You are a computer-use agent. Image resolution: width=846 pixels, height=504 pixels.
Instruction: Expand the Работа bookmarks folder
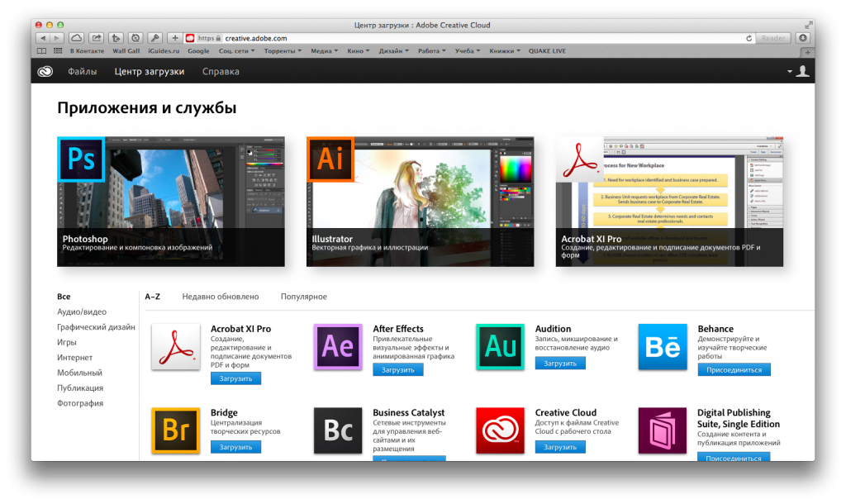coord(431,51)
